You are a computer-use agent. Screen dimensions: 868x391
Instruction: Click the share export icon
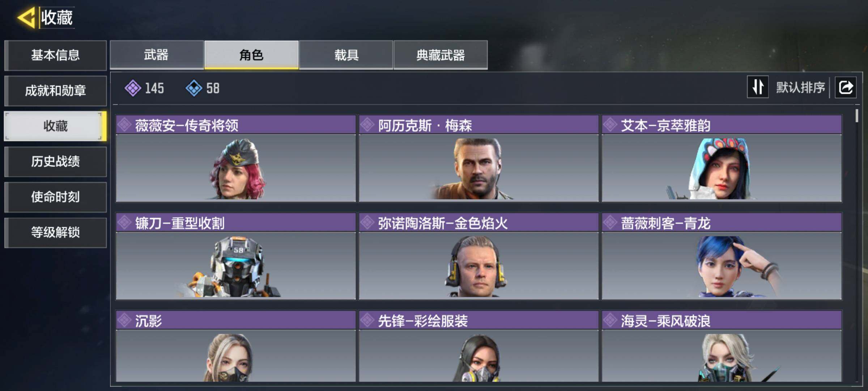point(846,87)
